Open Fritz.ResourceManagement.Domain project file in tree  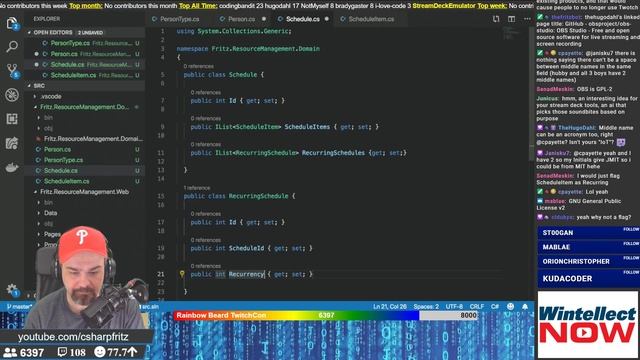click(93, 139)
